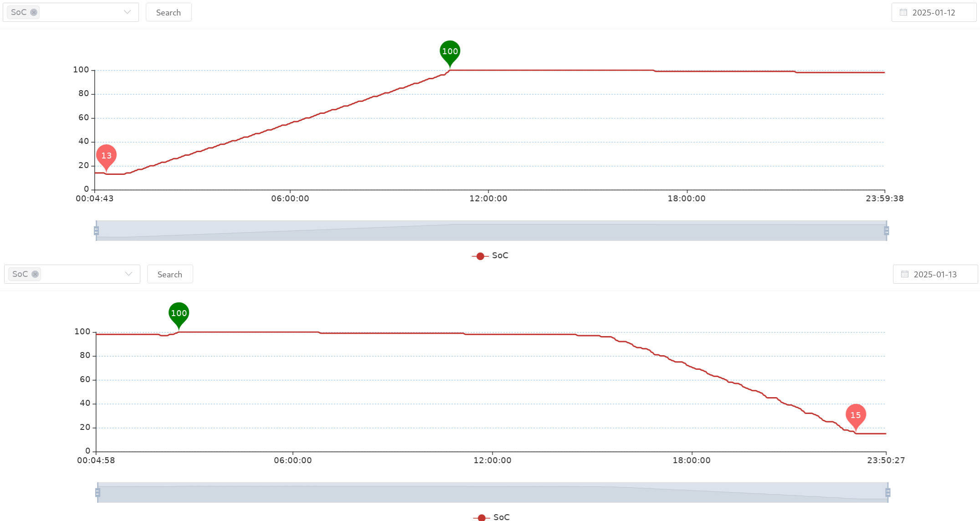The height and width of the screenshot is (521, 980).
Task: Click left zoom handle of top chart slider
Action: point(96,231)
